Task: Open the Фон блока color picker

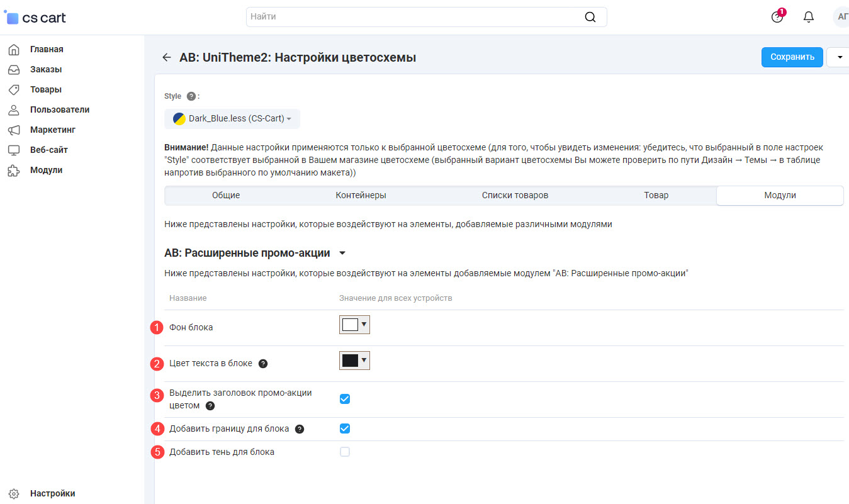Action: (x=354, y=325)
